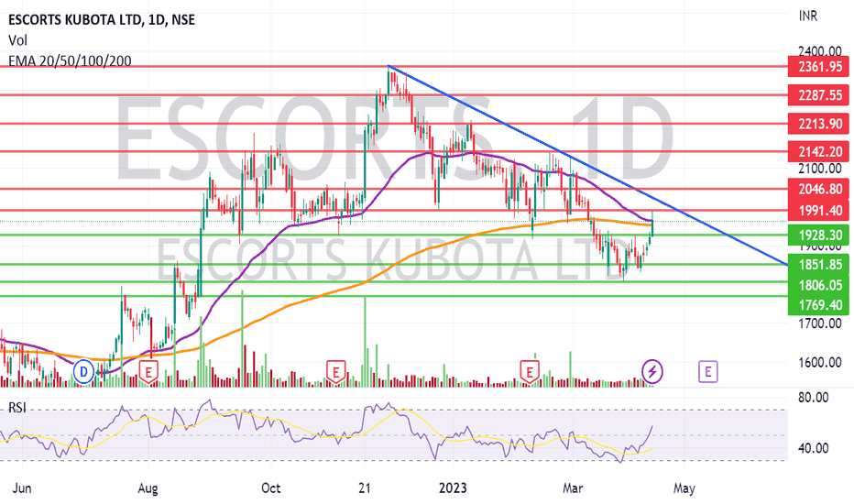Click the 2100.00 price scale value
Screen dimensions: 854x504
820,169
